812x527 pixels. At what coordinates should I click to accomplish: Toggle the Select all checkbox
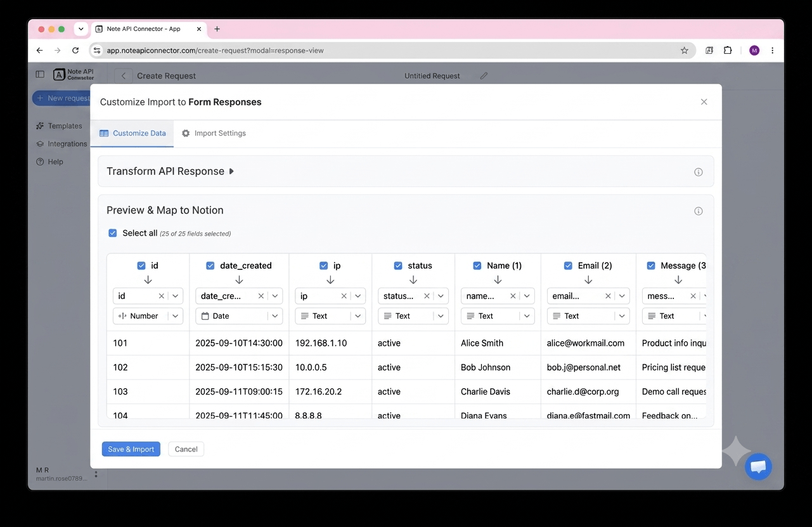pos(112,233)
